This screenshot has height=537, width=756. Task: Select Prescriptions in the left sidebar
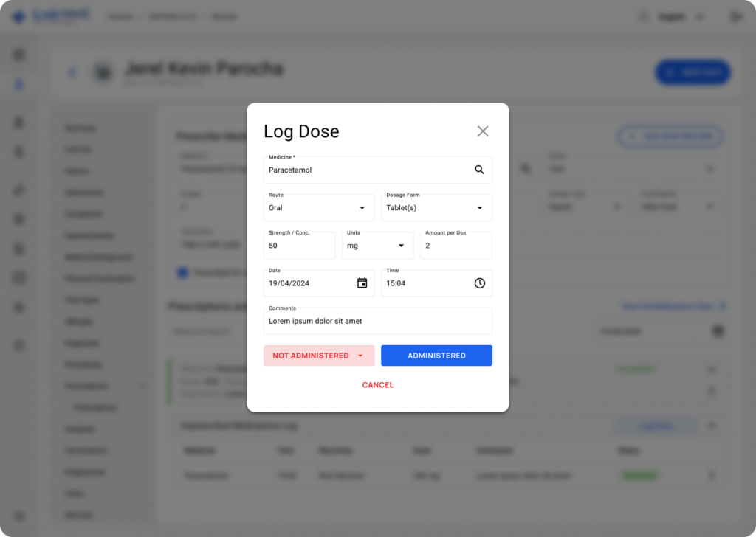pos(86,386)
